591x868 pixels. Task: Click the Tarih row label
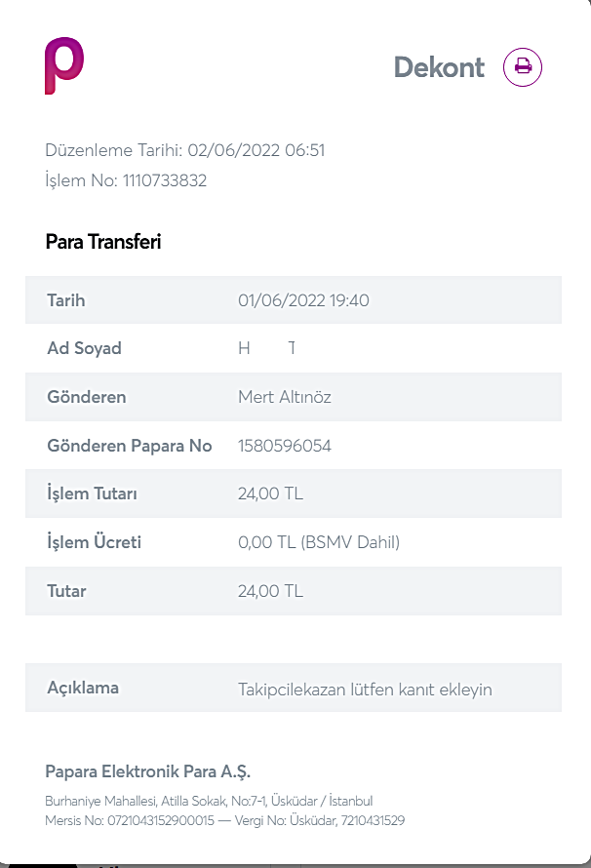pyautogui.click(x=66, y=300)
